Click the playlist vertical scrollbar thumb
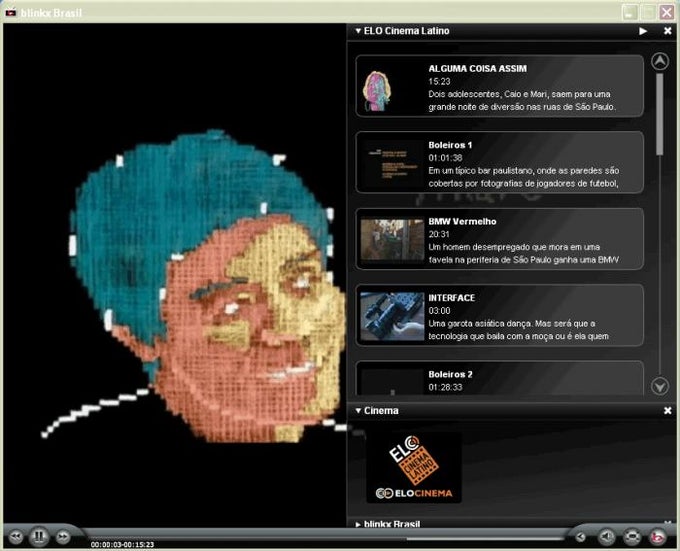680x551 pixels. (x=660, y=114)
